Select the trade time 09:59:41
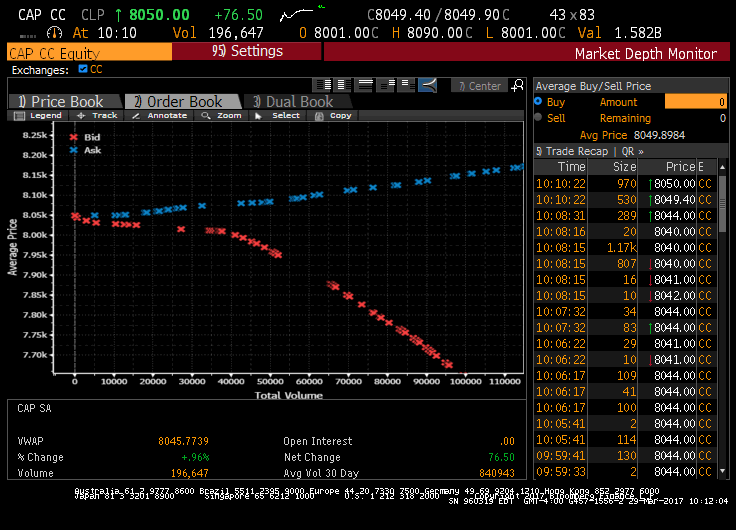The width and height of the screenshot is (736, 530). click(560, 455)
